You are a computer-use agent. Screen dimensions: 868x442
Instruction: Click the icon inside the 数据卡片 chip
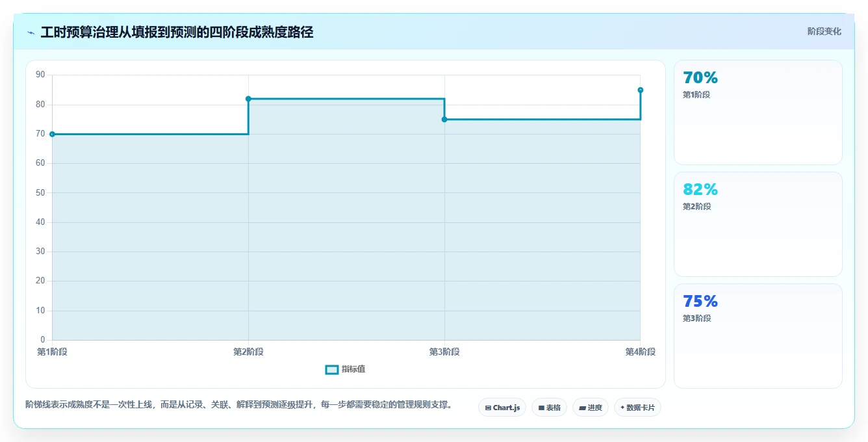pyautogui.click(x=622, y=408)
